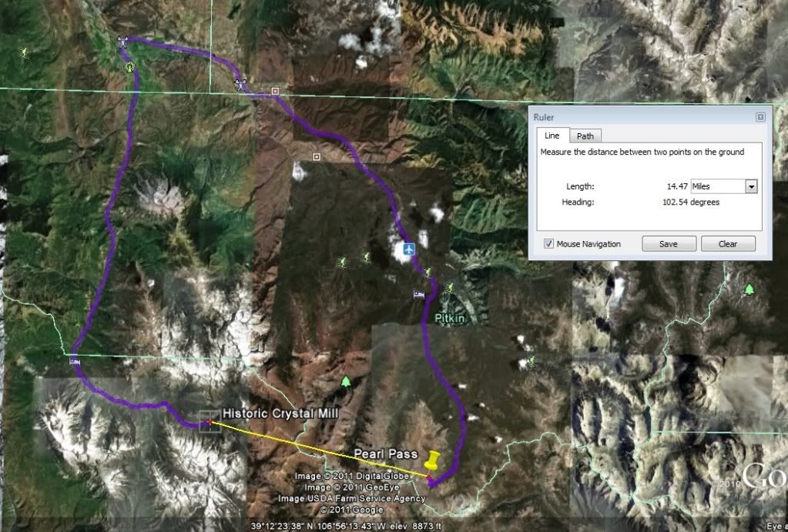Click the bed icon on the western route
788x532 pixels.
point(75,360)
